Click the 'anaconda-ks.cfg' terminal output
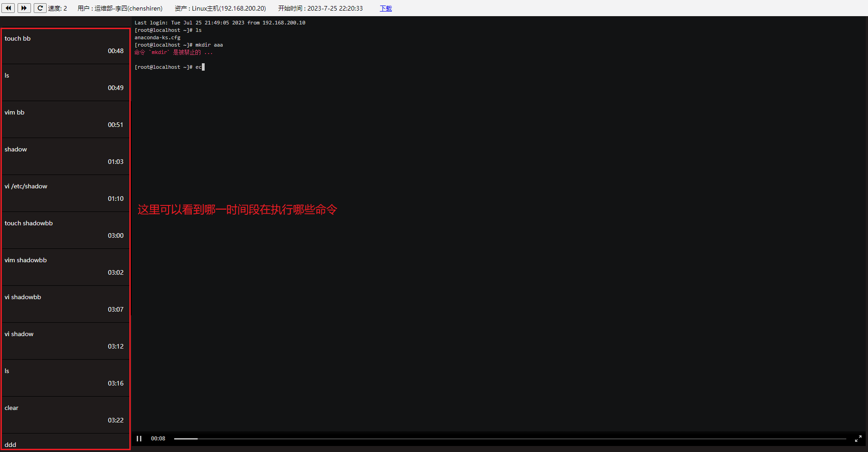Image resolution: width=868 pixels, height=452 pixels. (158, 37)
